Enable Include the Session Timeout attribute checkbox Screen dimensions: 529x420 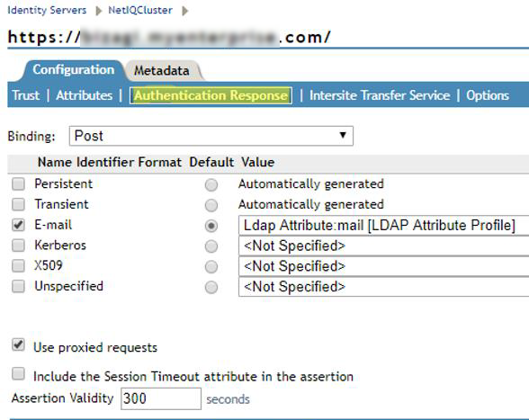tap(18, 374)
